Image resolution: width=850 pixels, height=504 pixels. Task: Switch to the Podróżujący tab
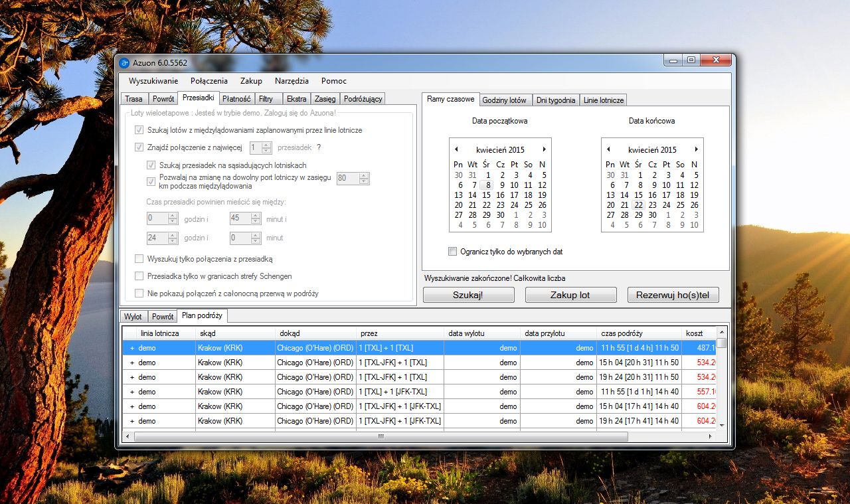[x=363, y=99]
